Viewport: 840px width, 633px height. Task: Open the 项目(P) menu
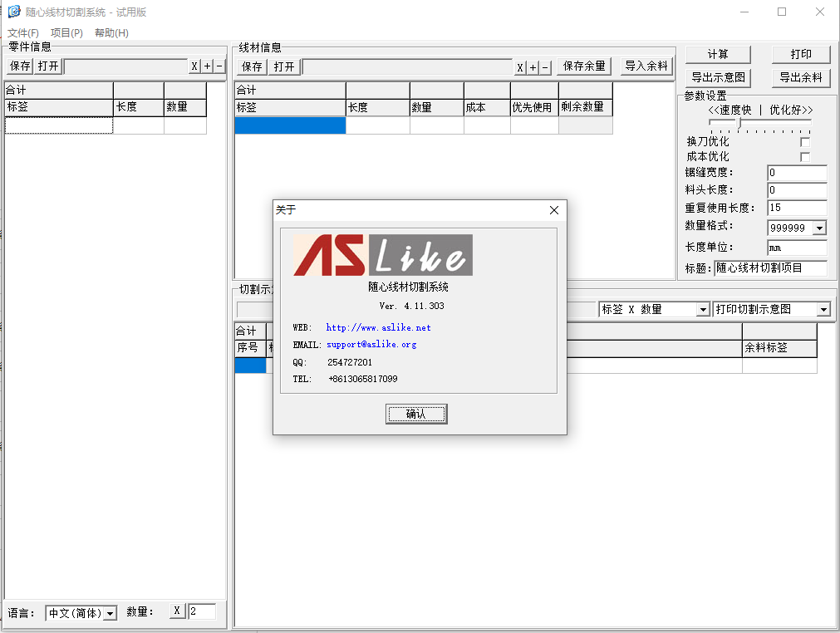click(x=66, y=32)
